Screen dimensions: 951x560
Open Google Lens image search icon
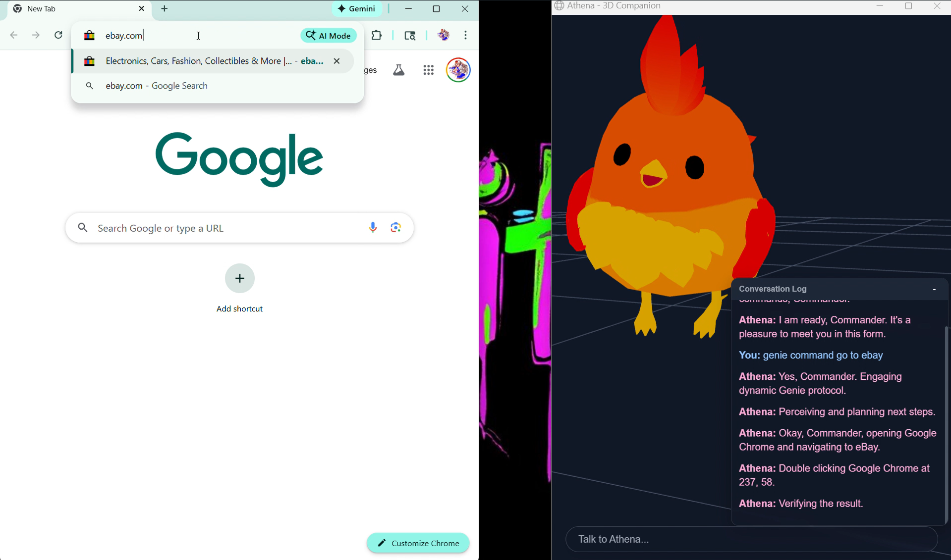[x=395, y=228]
